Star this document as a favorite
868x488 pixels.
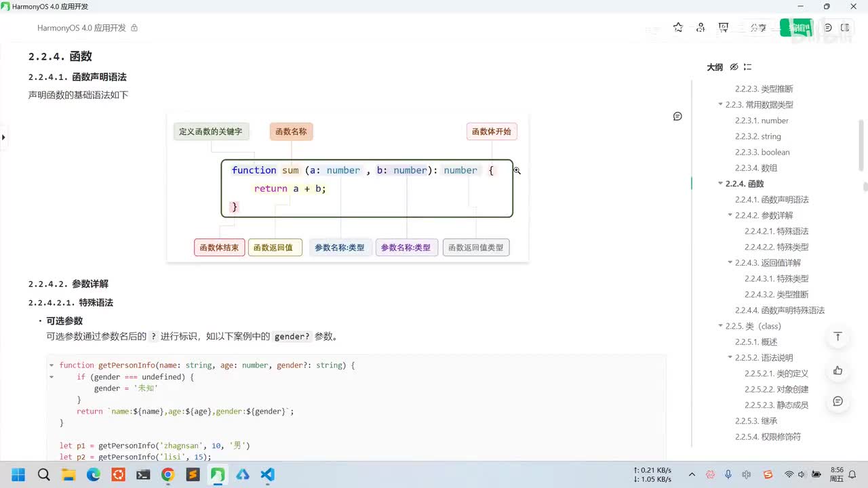click(x=678, y=28)
